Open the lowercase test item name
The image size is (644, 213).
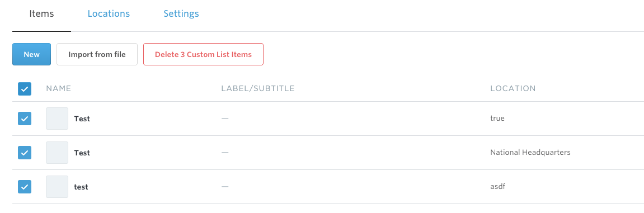81,187
